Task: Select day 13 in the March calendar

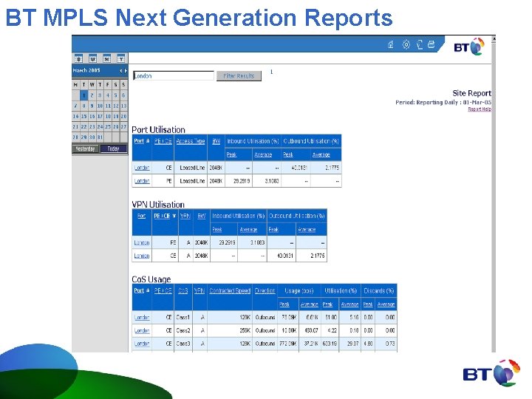Action: pos(123,106)
